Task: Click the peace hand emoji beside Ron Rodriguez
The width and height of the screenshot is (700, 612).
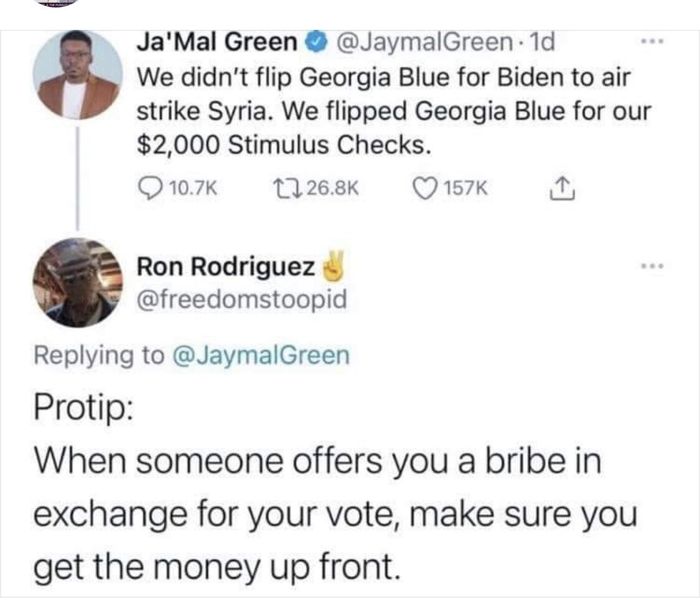Action: click(x=334, y=266)
